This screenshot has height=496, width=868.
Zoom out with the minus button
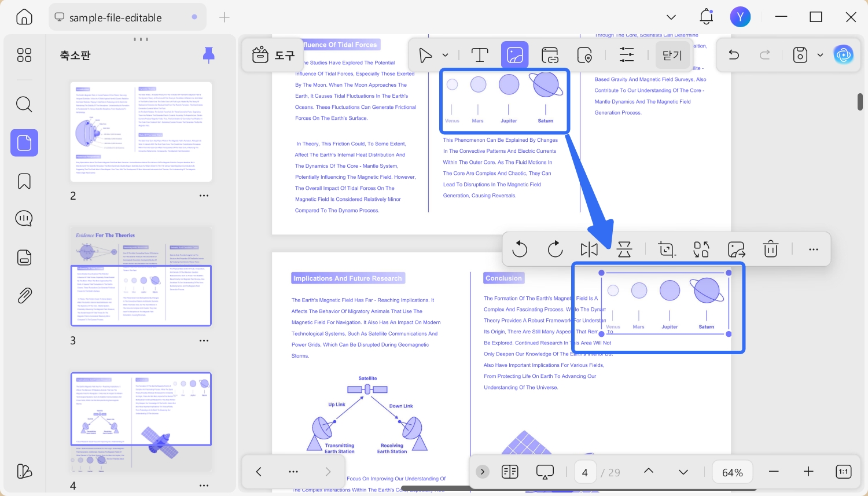(774, 472)
